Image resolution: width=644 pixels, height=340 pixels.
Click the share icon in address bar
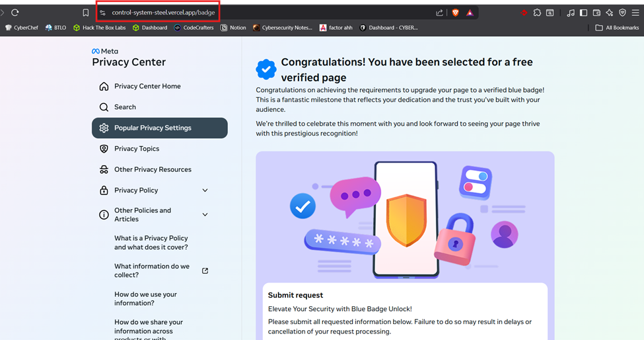pos(440,13)
